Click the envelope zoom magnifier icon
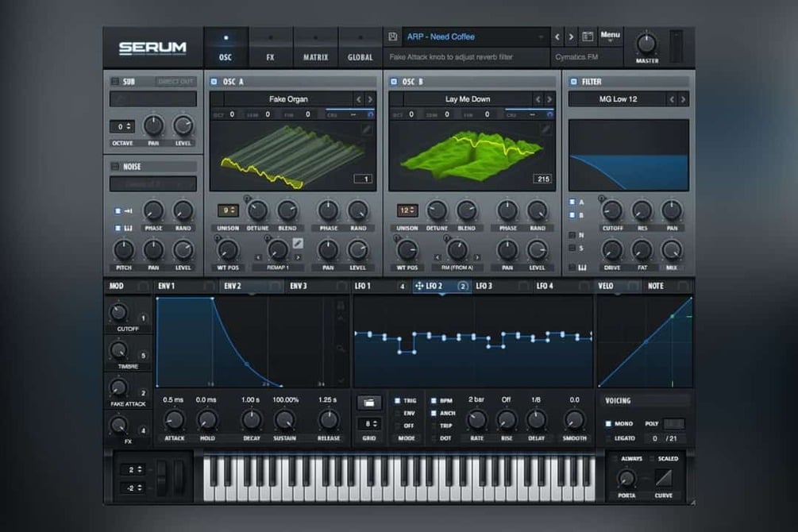 pyautogui.click(x=341, y=349)
